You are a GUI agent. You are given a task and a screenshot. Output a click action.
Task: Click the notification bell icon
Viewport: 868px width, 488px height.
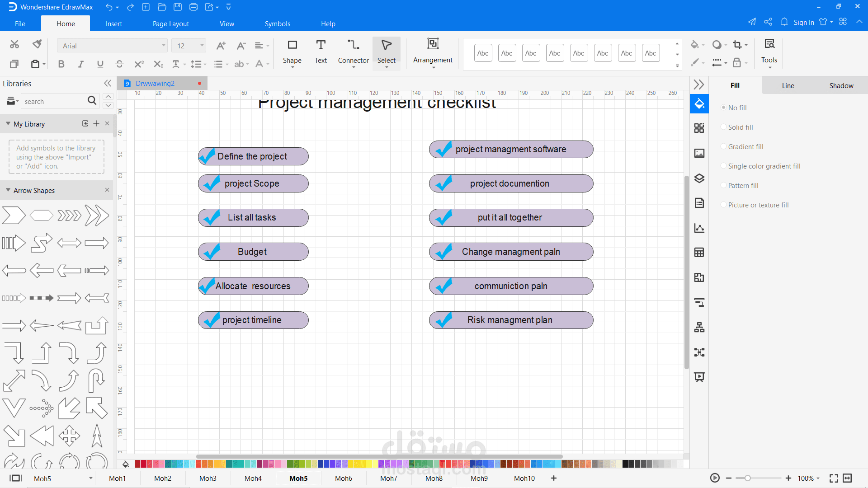784,22
